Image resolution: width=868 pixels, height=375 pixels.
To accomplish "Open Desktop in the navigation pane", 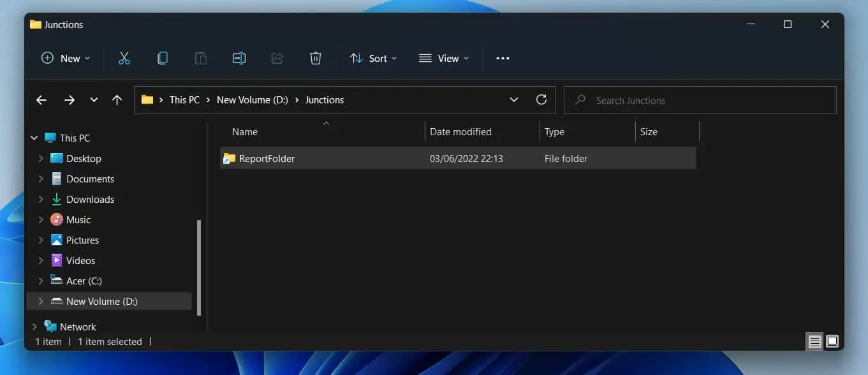I will point(84,158).
